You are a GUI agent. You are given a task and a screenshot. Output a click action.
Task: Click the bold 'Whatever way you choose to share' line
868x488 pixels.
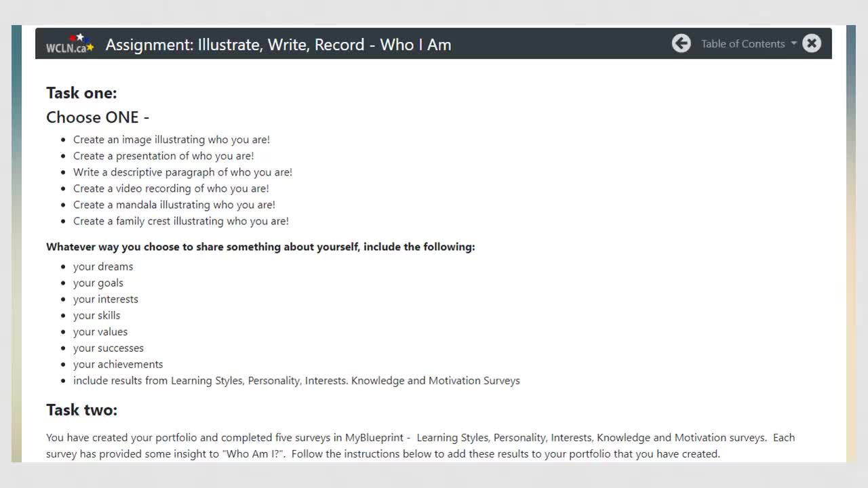(260, 247)
